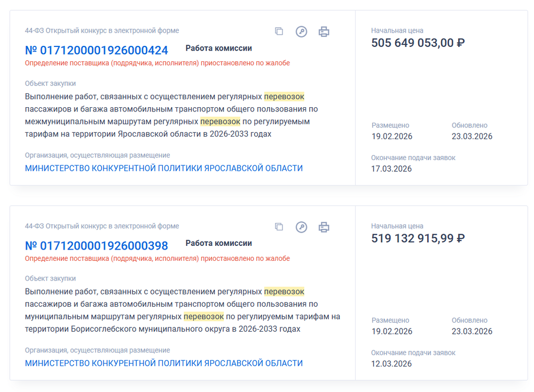Click copy icon for purchase 0171200001926000398
The height and width of the screenshot is (392, 534).
pos(279,227)
